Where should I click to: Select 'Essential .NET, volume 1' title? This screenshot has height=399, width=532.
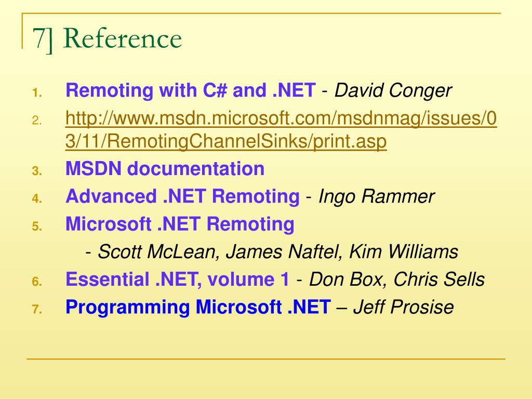[178, 279]
